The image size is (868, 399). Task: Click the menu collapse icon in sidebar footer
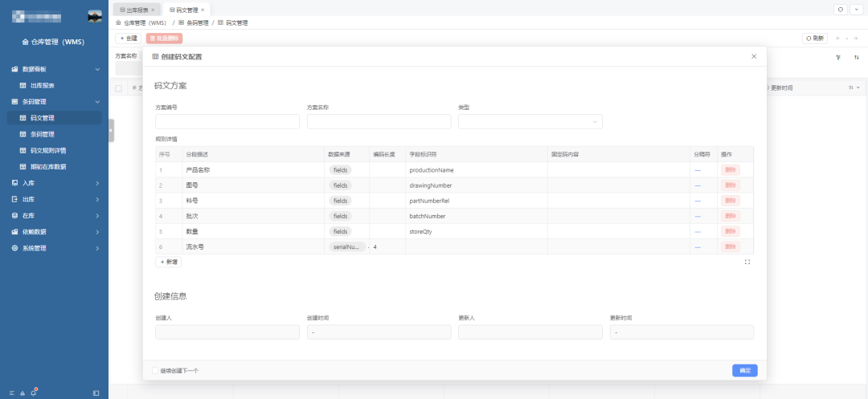(x=96, y=393)
